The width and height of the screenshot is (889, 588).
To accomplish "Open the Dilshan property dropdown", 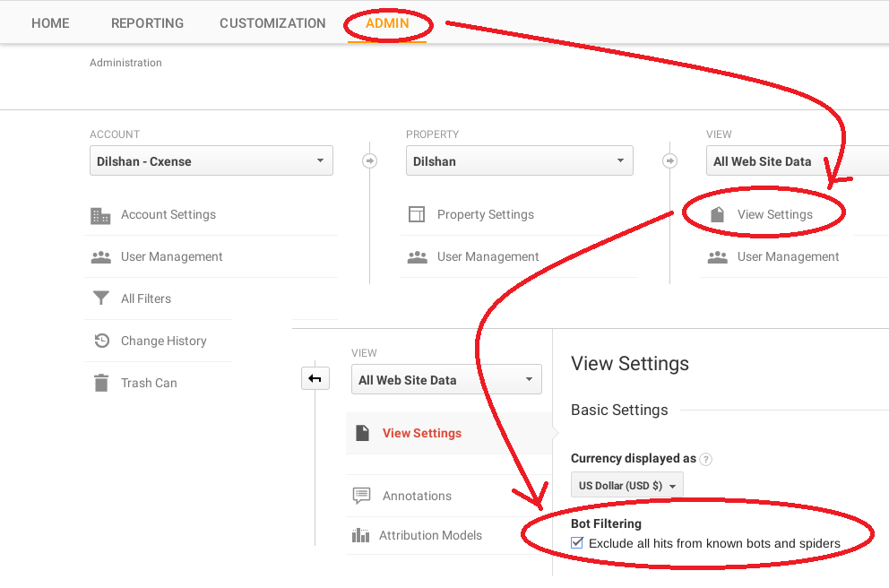I will coord(520,161).
